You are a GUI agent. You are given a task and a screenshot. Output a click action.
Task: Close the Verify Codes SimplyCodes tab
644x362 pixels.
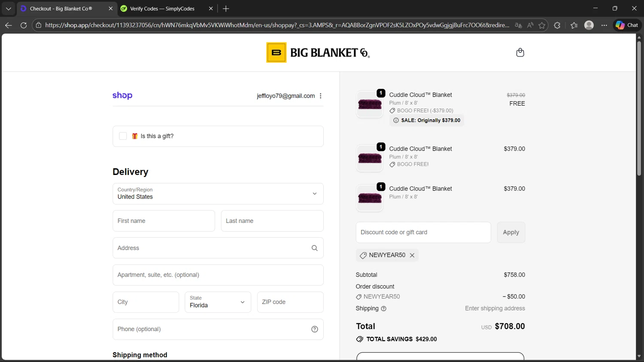click(x=211, y=9)
